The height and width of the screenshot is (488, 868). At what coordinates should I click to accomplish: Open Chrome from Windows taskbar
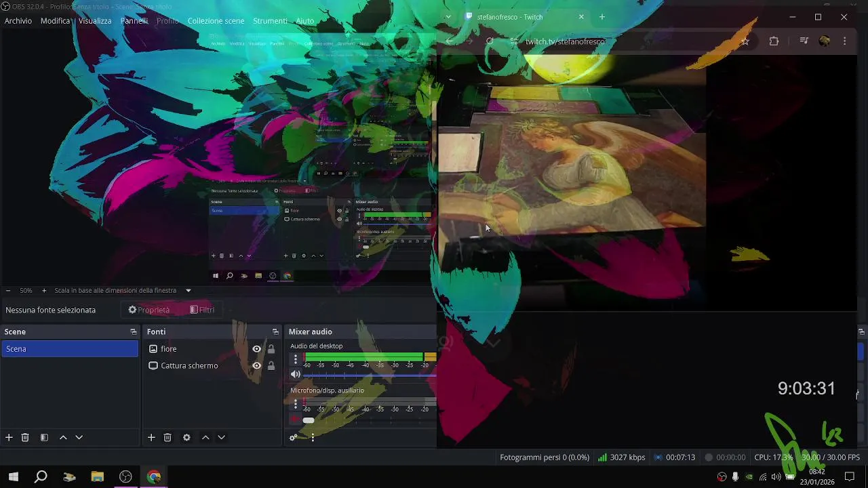coord(154,477)
